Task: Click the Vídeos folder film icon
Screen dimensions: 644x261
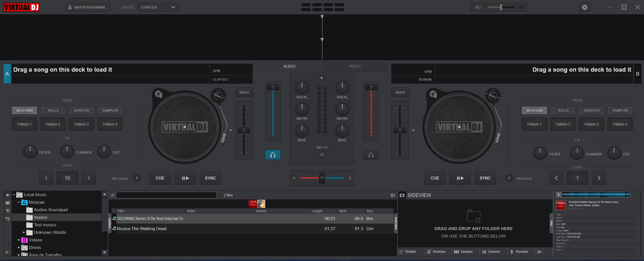Action: coord(24,240)
